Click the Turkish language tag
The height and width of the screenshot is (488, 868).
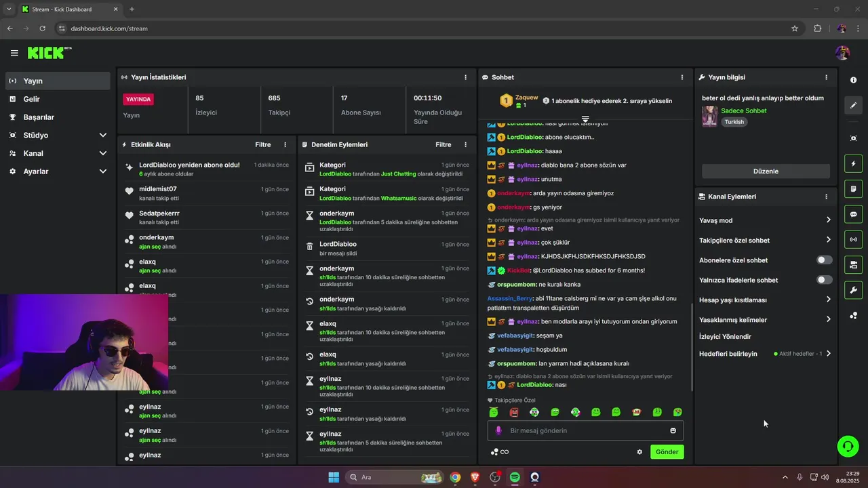(734, 122)
